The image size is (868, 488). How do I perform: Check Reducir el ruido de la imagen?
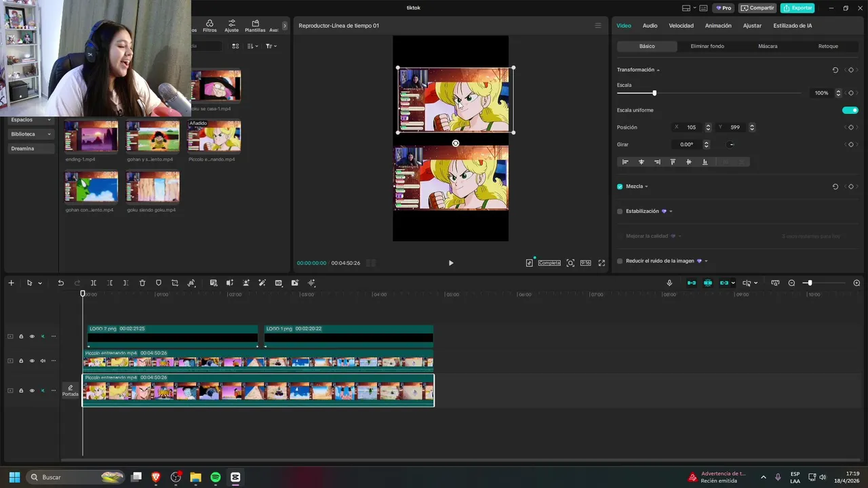coord(620,261)
